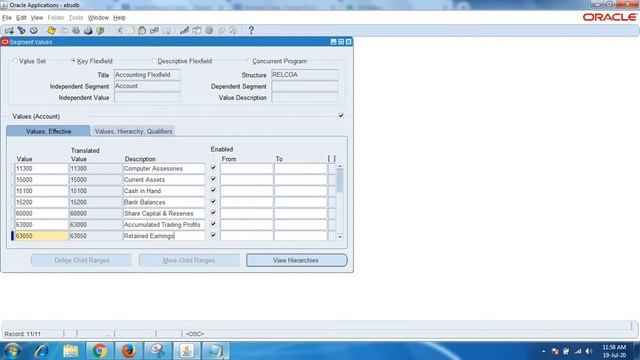This screenshot has height=360, width=640.
Task: Click the Cut toolbar icon
Action: point(119,31)
